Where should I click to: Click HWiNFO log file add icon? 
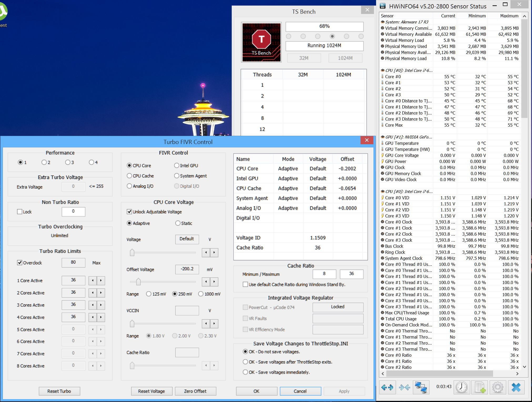tap(480, 387)
